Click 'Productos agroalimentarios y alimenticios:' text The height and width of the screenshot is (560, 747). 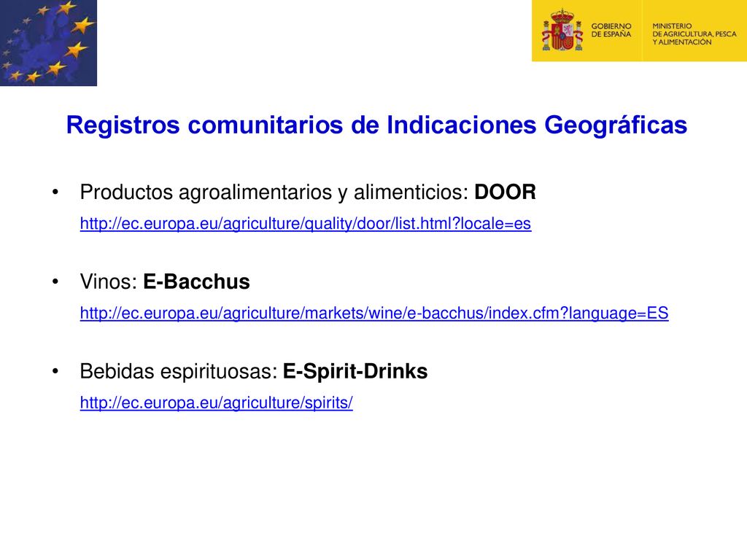click(x=274, y=192)
